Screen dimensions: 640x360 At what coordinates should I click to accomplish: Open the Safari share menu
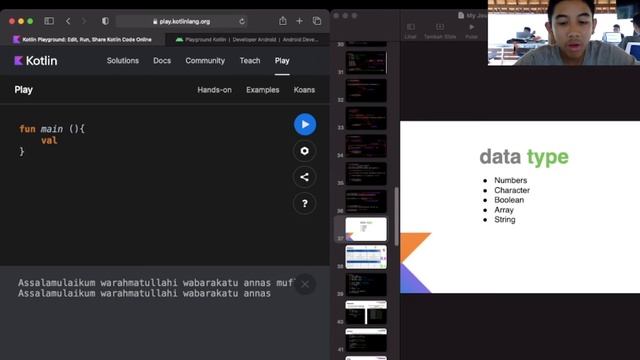tap(282, 21)
